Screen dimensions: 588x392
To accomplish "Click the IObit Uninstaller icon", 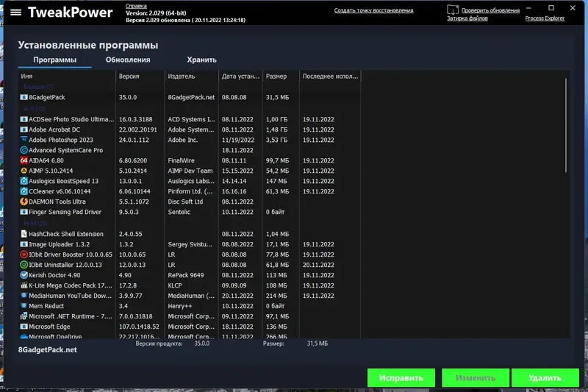I will pos(24,265).
